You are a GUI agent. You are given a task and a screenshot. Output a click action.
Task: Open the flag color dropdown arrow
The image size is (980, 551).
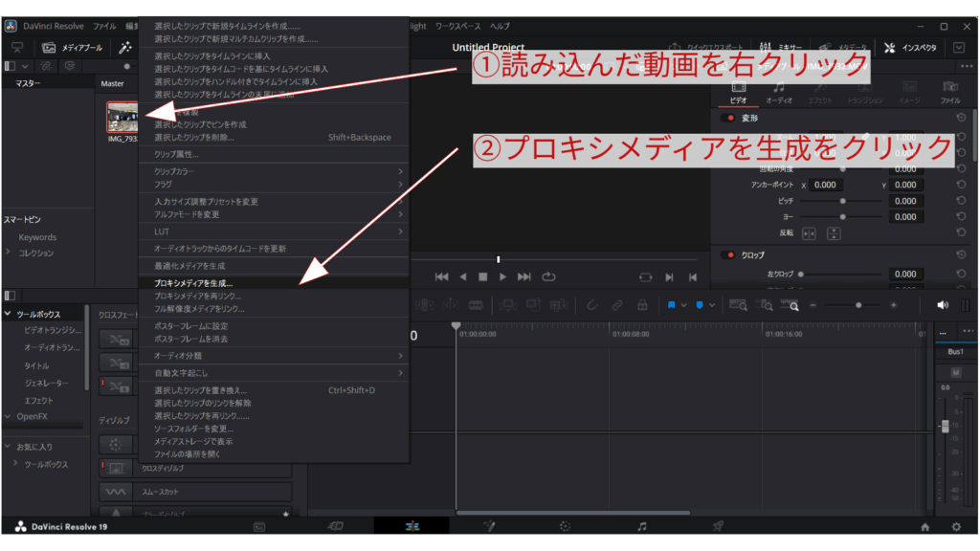coord(683,305)
